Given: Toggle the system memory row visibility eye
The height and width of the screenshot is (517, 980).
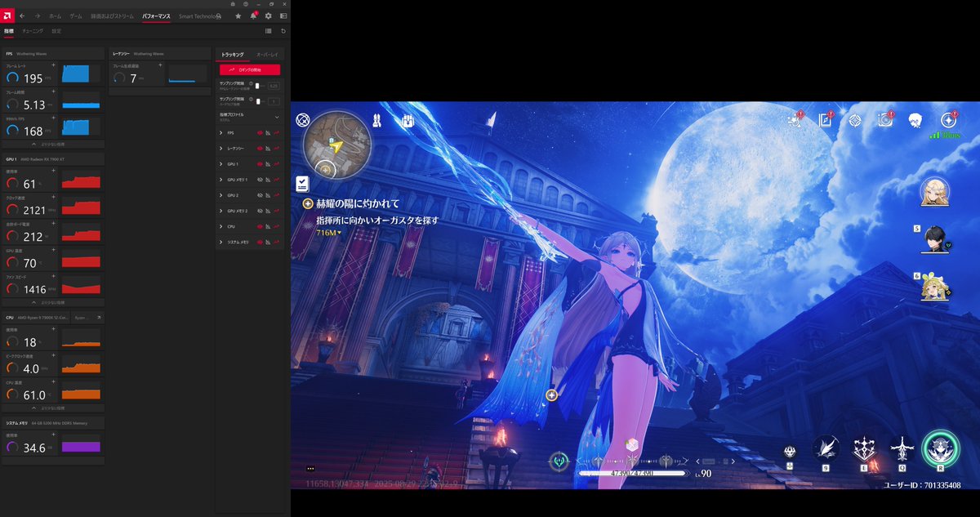Looking at the screenshot, I should [261, 242].
